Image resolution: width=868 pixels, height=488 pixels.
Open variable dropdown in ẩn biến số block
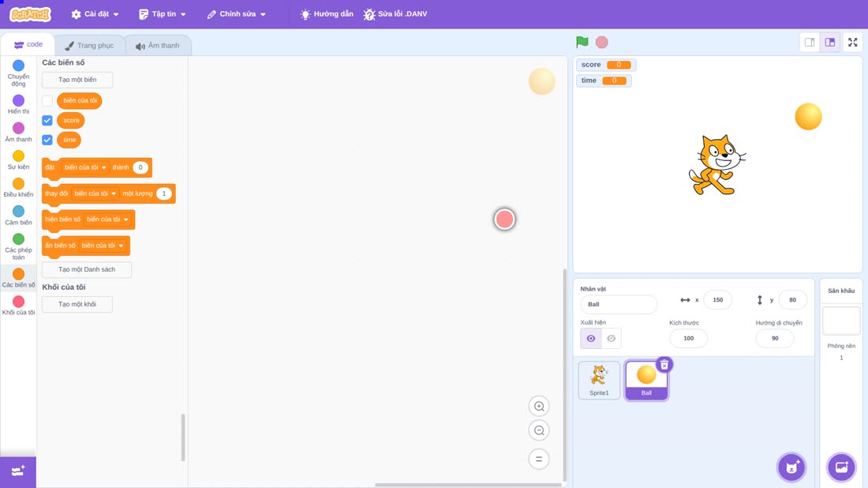point(103,246)
